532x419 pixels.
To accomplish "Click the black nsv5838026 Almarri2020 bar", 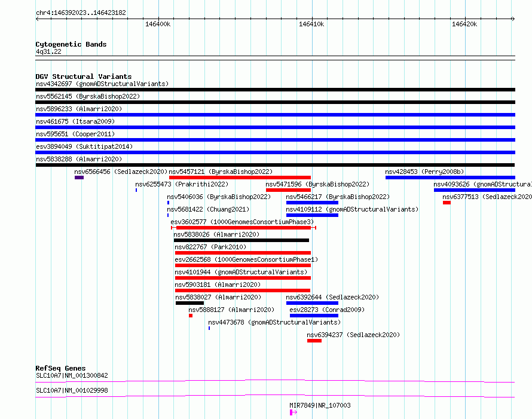I will [241, 240].
